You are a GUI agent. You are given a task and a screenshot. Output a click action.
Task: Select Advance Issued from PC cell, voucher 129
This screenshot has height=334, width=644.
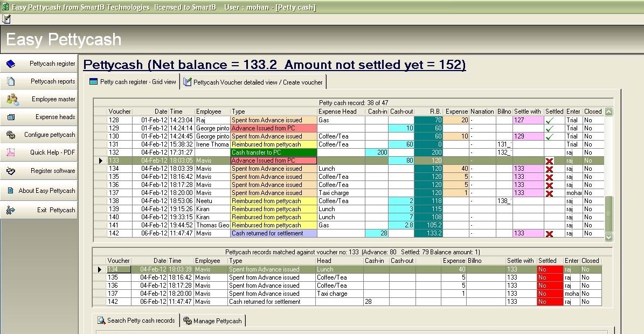coord(274,128)
